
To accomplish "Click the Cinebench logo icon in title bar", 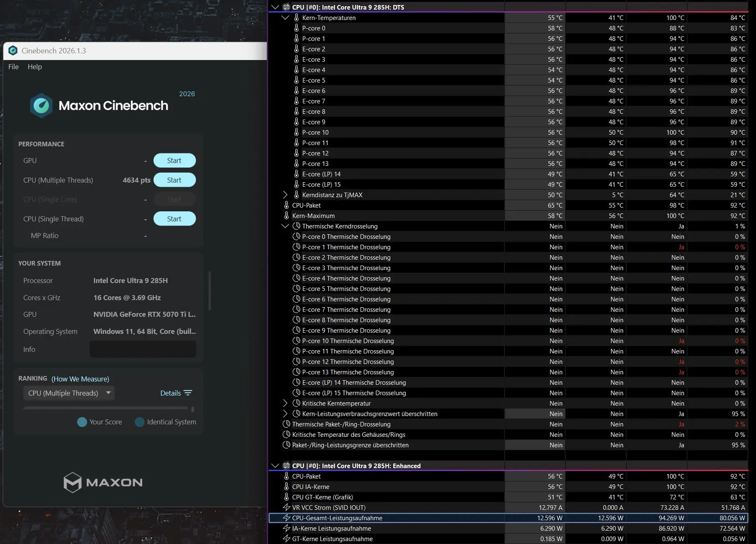I will (13, 50).
